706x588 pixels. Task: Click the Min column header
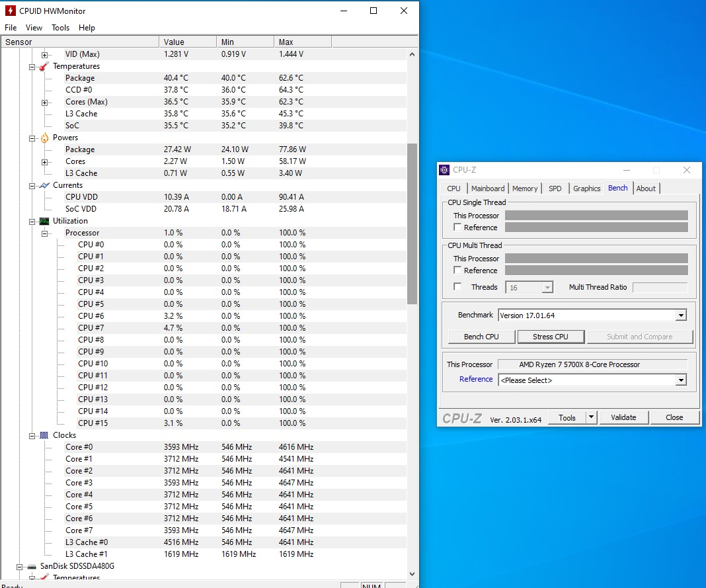tap(245, 42)
